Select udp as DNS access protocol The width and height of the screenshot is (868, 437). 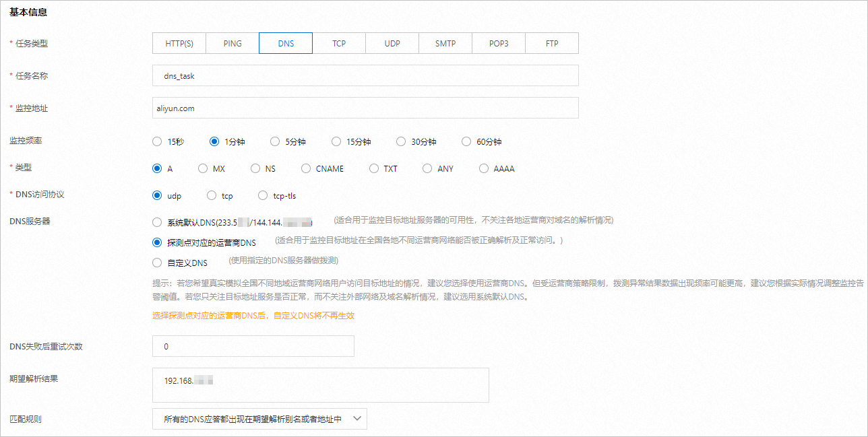coord(157,195)
